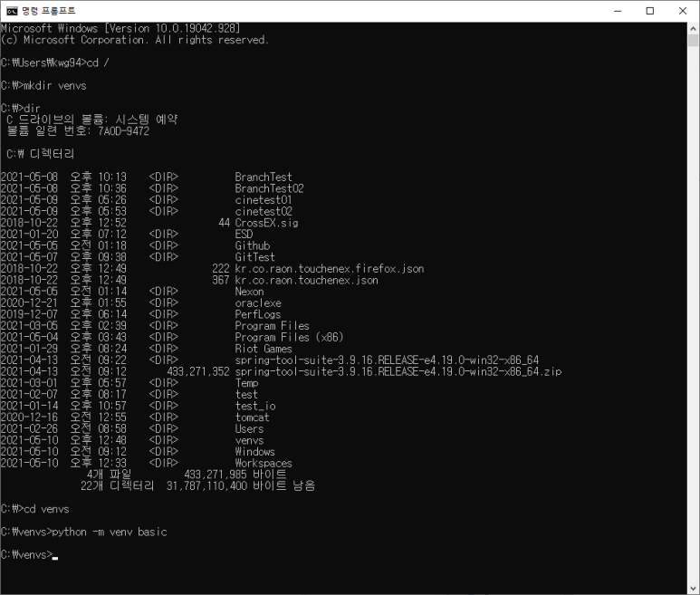Click the 'dir' command line
Image resolution: width=700 pixels, height=595 pixels.
point(21,109)
